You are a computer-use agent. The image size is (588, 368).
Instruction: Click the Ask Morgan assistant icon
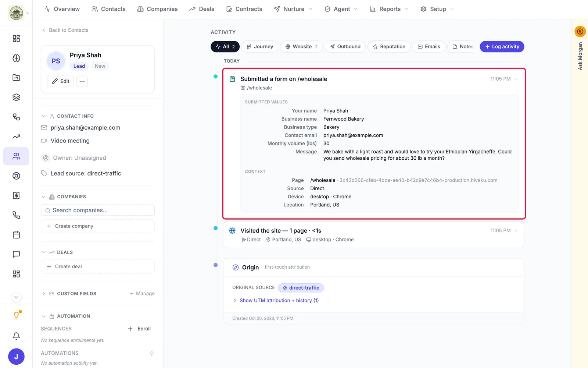[580, 32]
